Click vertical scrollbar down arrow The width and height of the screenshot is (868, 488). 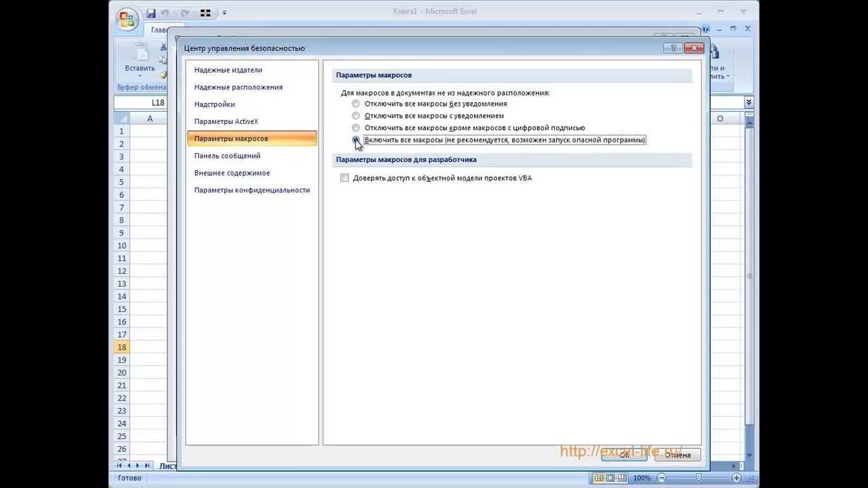(x=749, y=455)
